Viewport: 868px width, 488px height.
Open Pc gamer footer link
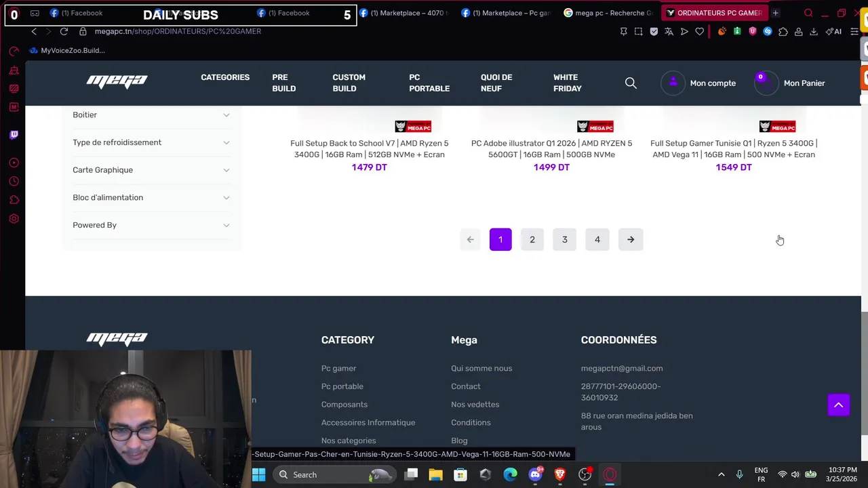338,368
